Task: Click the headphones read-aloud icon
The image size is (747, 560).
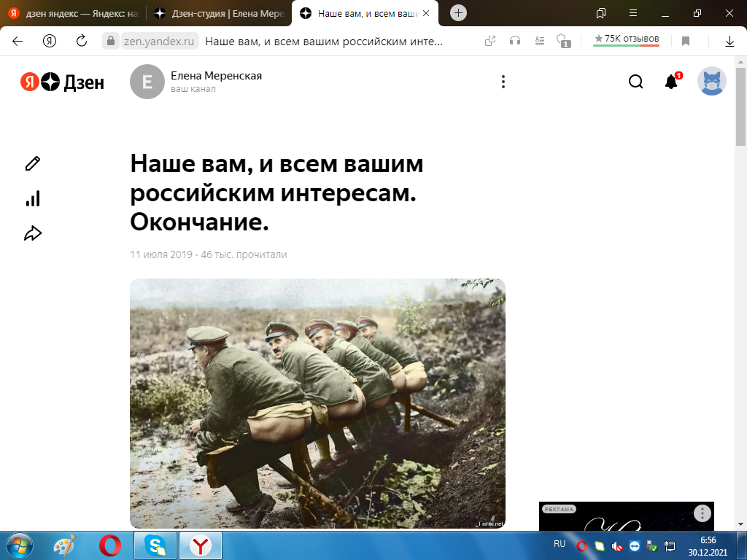Action: [514, 42]
